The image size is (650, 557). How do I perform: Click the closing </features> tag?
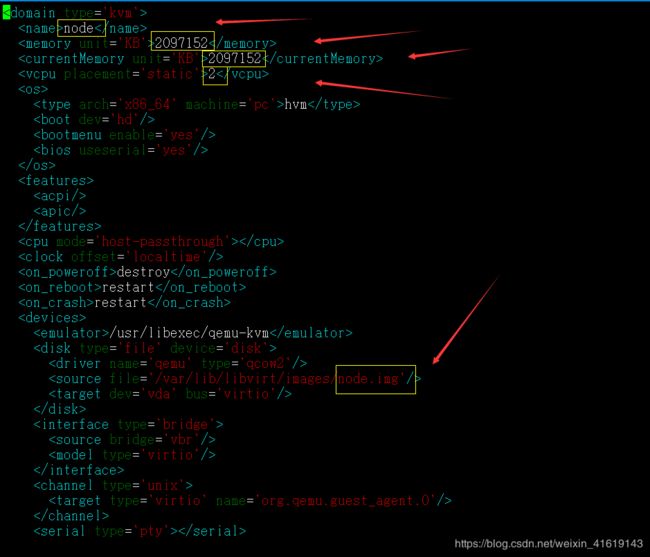[x=60, y=226]
